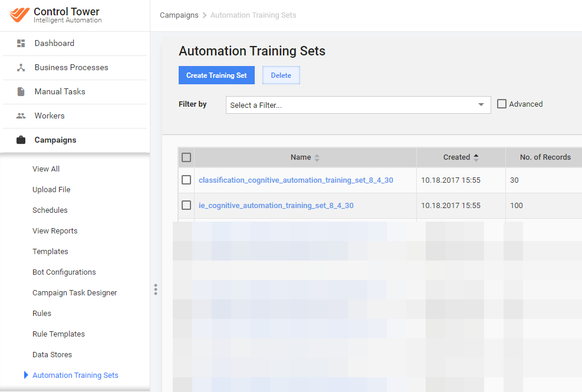Image resolution: width=582 pixels, height=392 pixels.
Task: Click the Workers people icon
Action: [21, 116]
